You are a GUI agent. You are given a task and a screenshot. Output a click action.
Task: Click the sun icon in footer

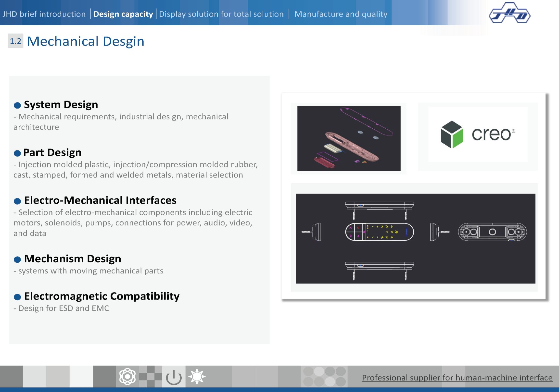tap(197, 377)
